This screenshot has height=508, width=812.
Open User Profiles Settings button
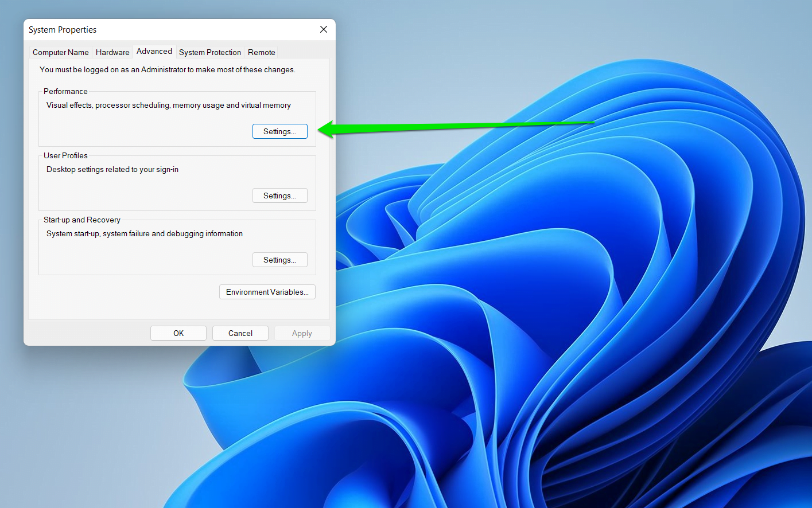[280, 196]
